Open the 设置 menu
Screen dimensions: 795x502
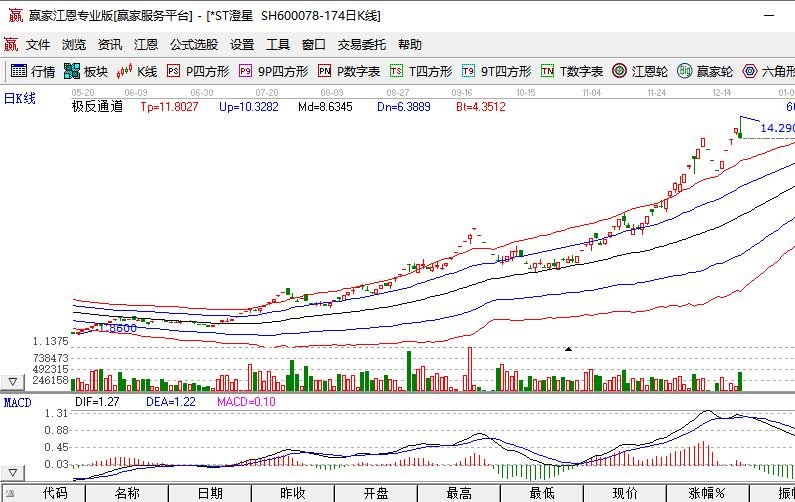point(242,45)
